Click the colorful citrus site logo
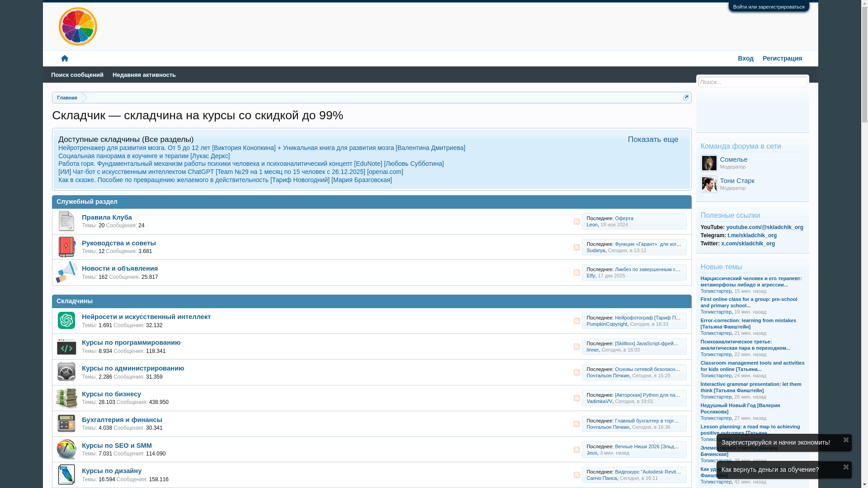 tap(78, 26)
